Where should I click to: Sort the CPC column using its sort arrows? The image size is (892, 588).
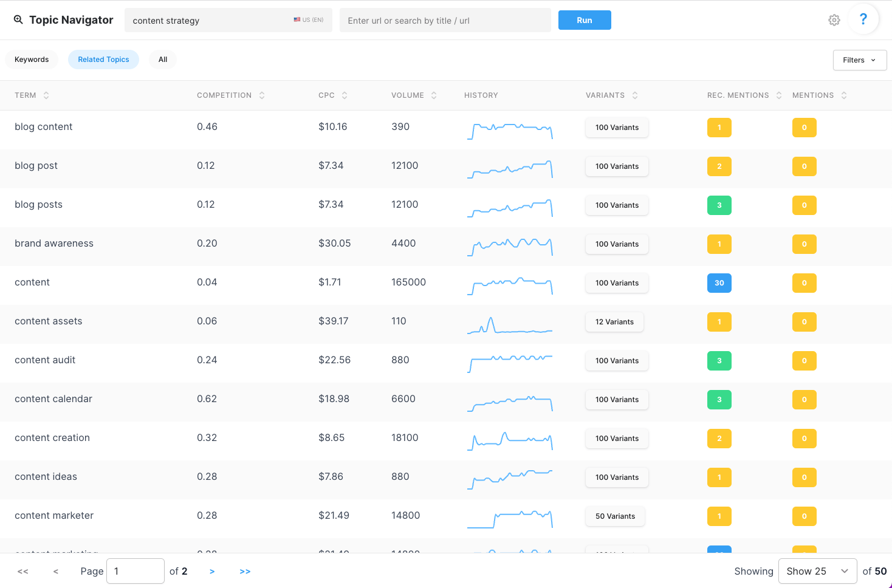[x=345, y=95]
